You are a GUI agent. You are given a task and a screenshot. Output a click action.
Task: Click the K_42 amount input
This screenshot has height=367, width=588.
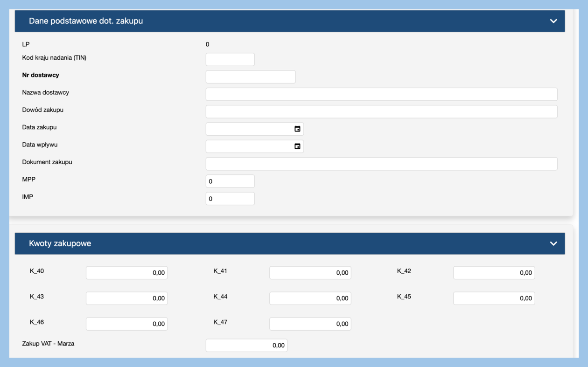[x=494, y=273]
